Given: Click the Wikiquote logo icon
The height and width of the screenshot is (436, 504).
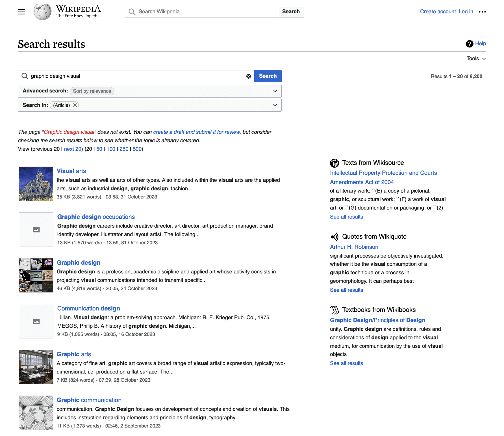Looking at the screenshot, I should (334, 237).
